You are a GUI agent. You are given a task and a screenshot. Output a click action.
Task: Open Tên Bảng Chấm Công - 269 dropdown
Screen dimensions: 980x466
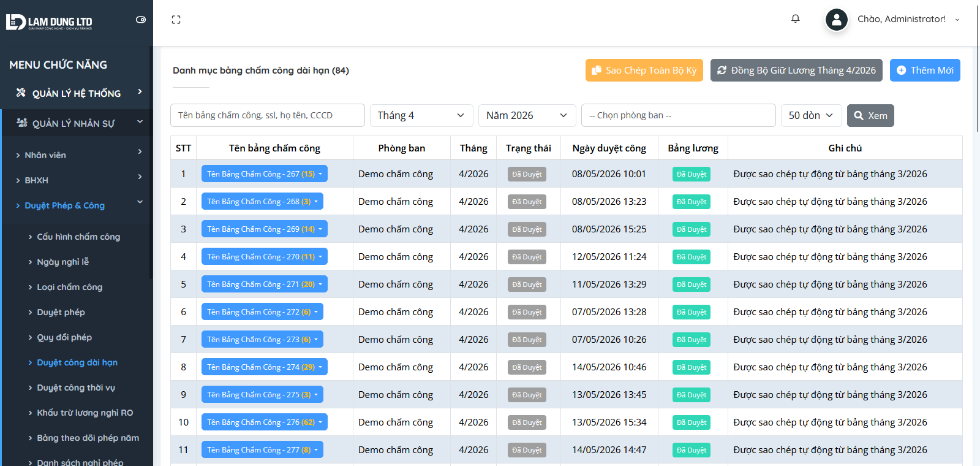(x=265, y=229)
